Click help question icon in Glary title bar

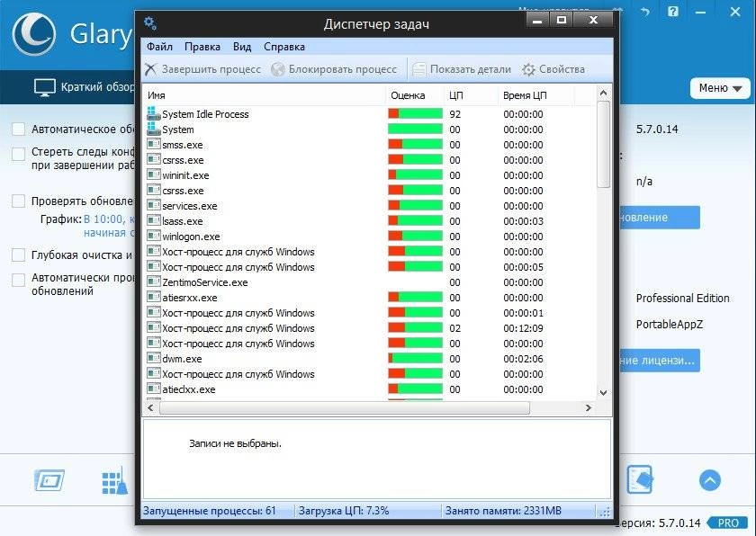673,12
